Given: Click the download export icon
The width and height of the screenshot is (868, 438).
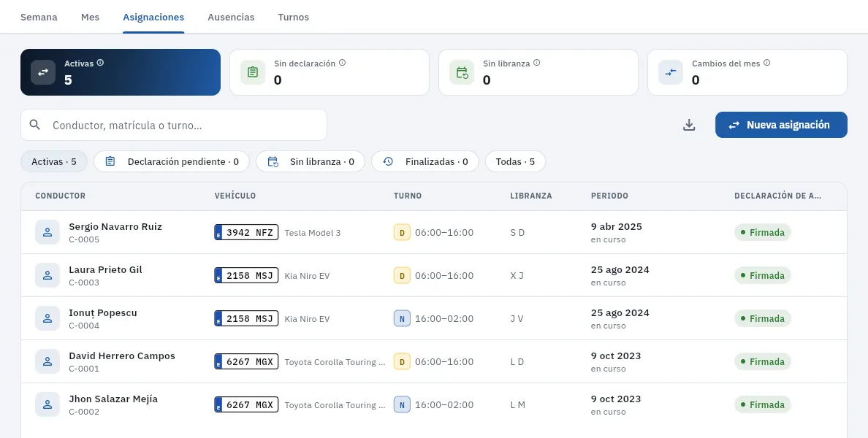Looking at the screenshot, I should [689, 125].
